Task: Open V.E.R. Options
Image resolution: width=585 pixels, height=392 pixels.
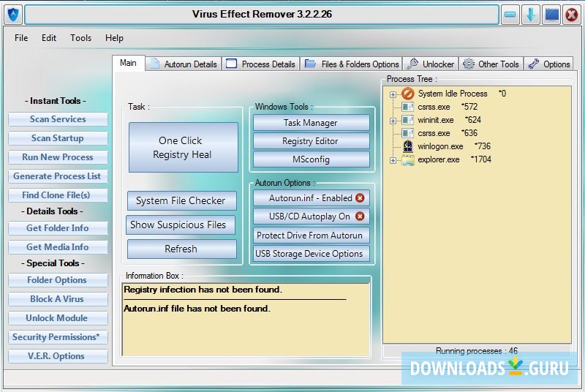Action: [x=58, y=357]
